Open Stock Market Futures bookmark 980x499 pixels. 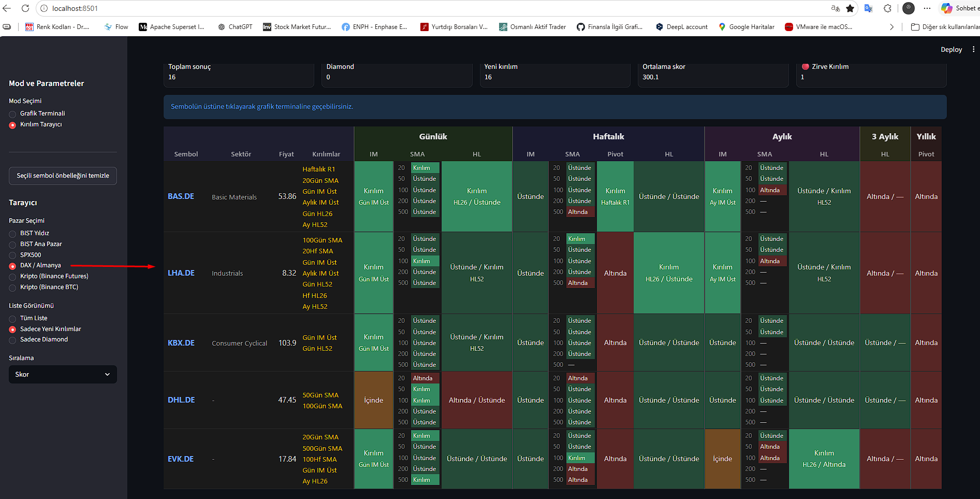tap(297, 27)
